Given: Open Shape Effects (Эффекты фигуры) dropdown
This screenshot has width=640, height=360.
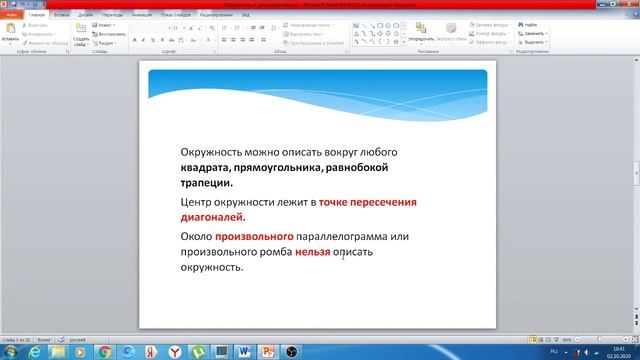Looking at the screenshot, I should coord(489,42).
